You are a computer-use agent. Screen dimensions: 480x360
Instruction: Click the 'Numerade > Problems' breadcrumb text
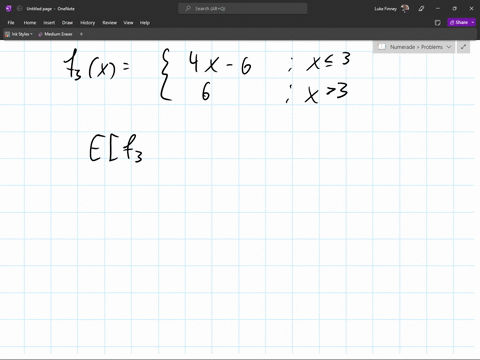click(x=416, y=47)
